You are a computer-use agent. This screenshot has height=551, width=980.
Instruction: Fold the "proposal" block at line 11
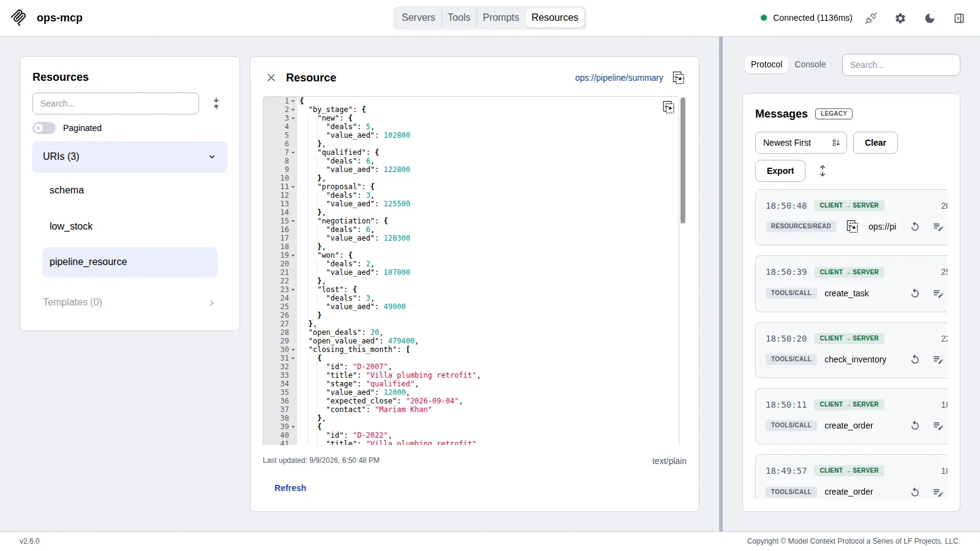[293, 187]
